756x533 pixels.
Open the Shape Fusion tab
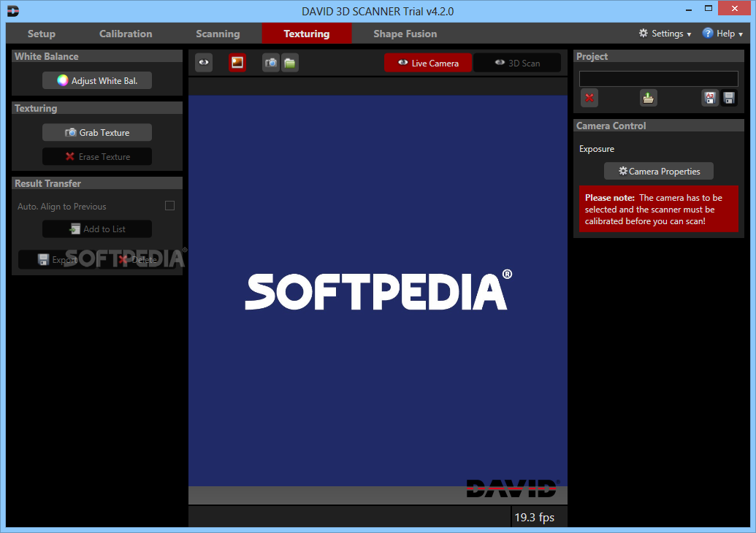tap(405, 34)
